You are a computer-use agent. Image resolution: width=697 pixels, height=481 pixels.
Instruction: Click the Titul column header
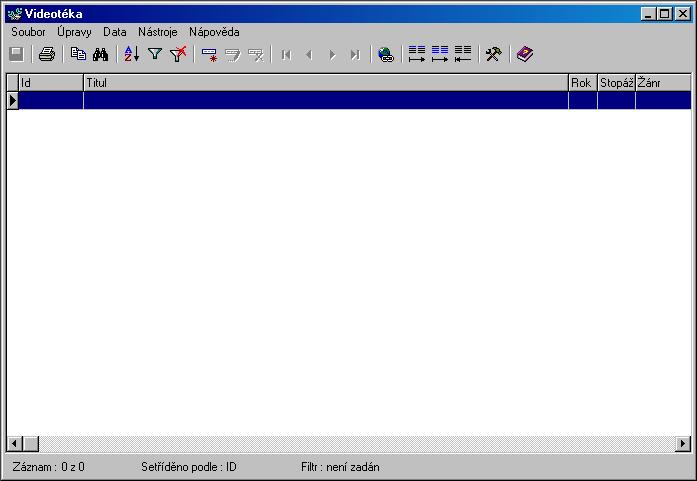(326, 83)
